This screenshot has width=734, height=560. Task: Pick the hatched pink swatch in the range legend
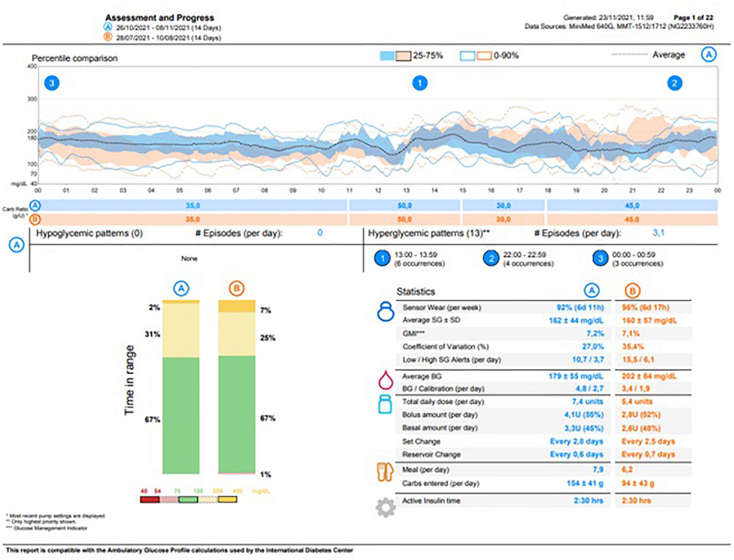click(169, 499)
